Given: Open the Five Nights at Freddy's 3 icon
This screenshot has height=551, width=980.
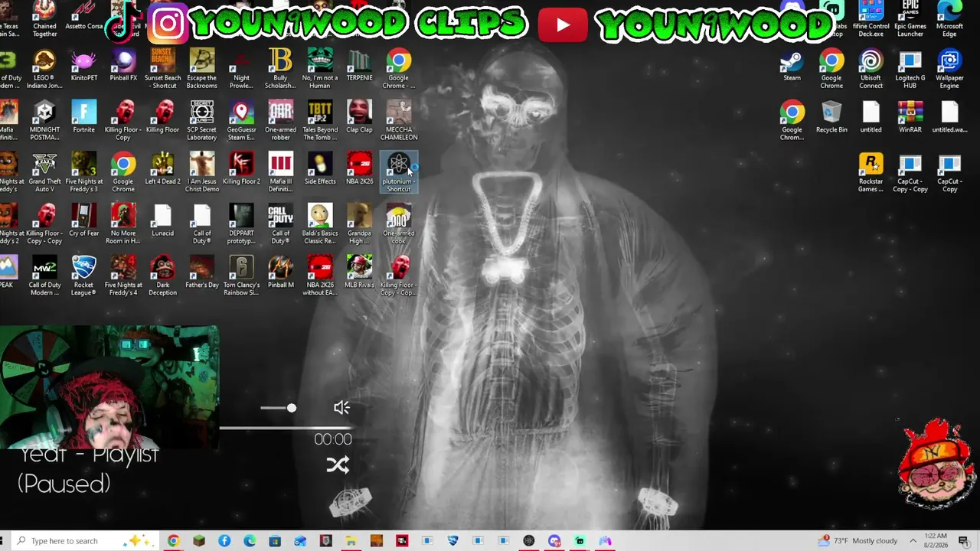Looking at the screenshot, I should 84,173.
